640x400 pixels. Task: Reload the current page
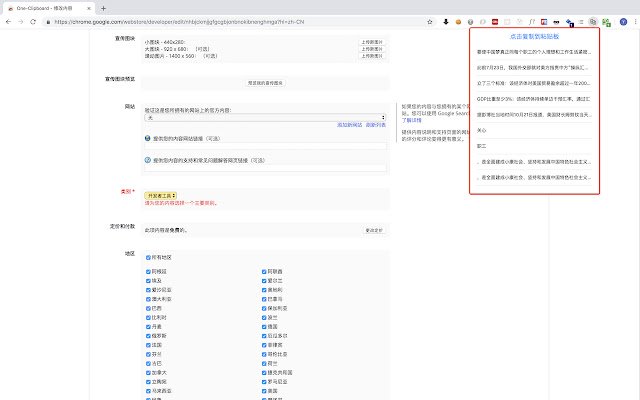(x=33, y=22)
